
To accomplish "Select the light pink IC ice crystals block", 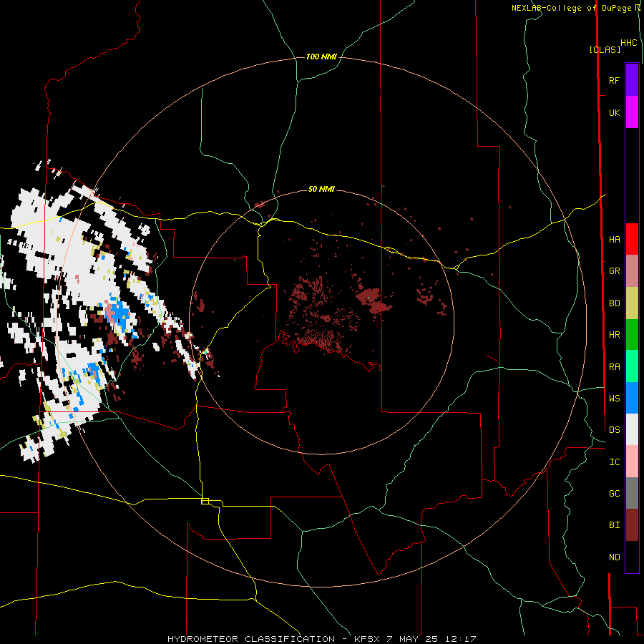I will coord(632,462).
